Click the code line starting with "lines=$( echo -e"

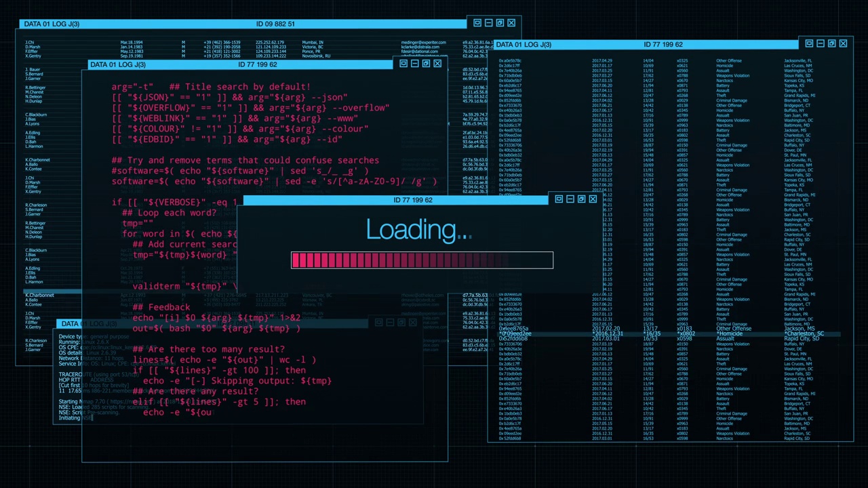point(224,360)
